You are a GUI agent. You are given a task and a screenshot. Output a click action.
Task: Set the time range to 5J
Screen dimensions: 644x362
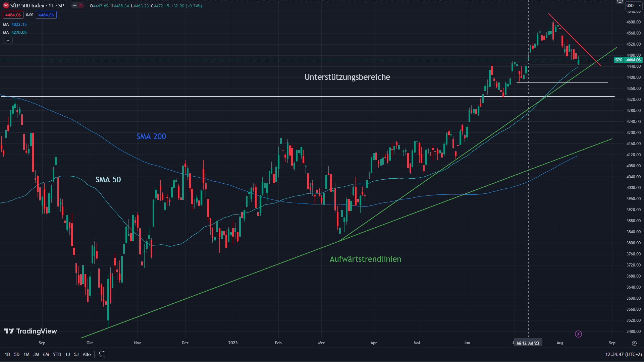point(76,354)
